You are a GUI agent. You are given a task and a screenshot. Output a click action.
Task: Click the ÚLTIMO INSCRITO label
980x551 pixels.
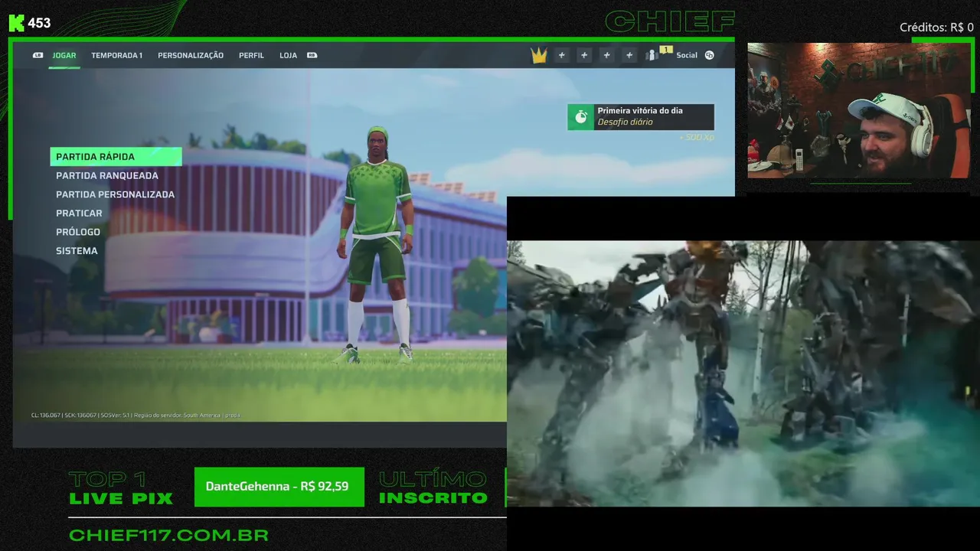click(x=433, y=488)
